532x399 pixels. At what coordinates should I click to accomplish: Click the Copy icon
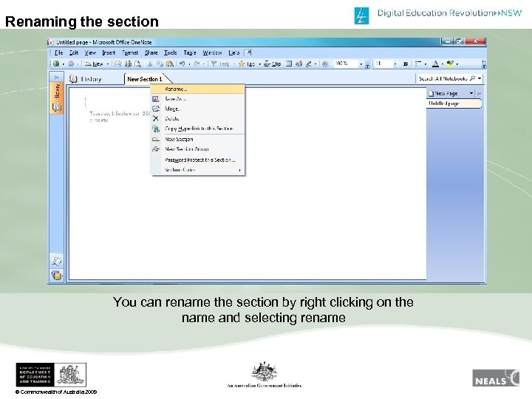160,64
